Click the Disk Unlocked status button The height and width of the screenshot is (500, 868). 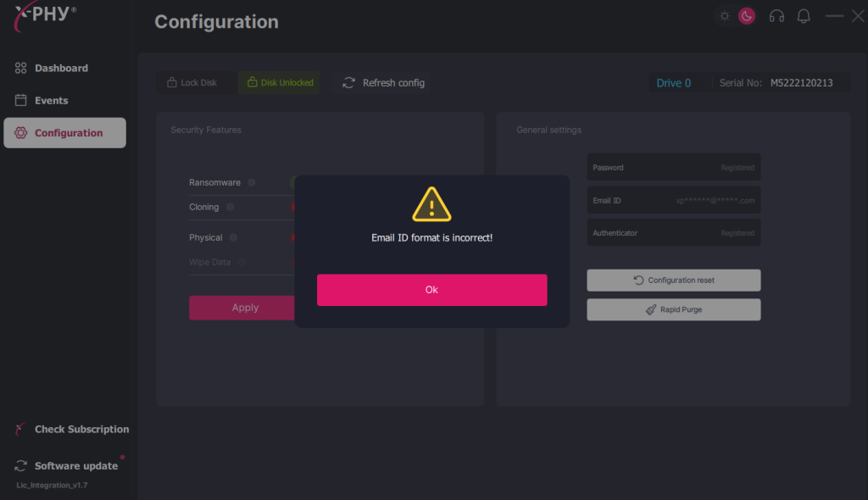[x=280, y=82]
